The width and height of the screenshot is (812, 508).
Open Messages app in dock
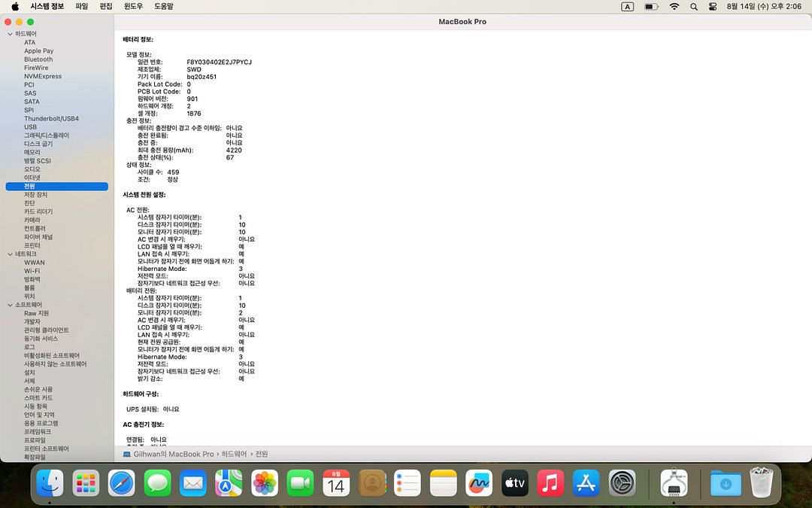[x=157, y=484]
